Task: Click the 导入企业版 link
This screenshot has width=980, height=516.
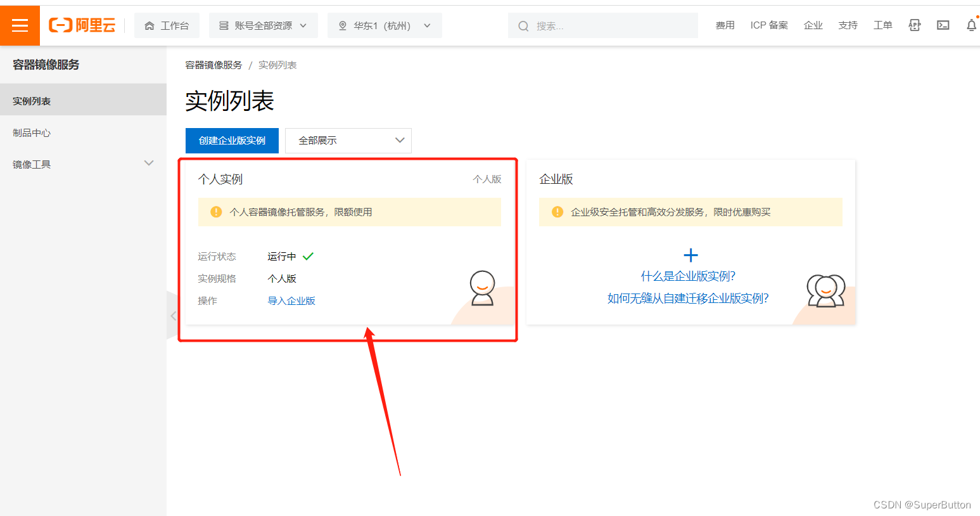Action: click(291, 300)
